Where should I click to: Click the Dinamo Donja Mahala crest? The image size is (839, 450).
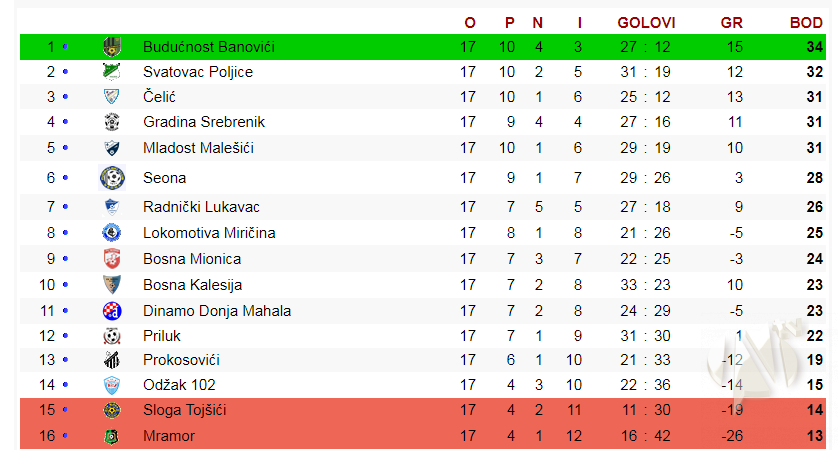coord(112,311)
